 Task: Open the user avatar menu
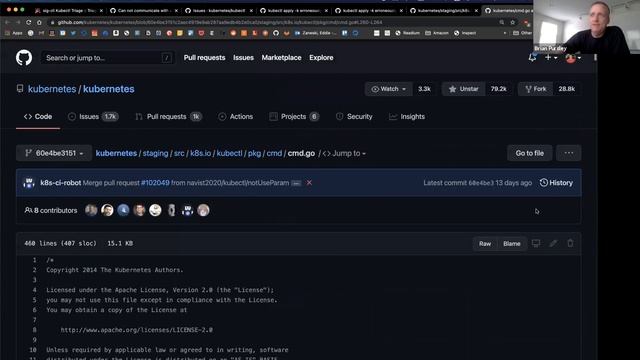tap(573, 58)
